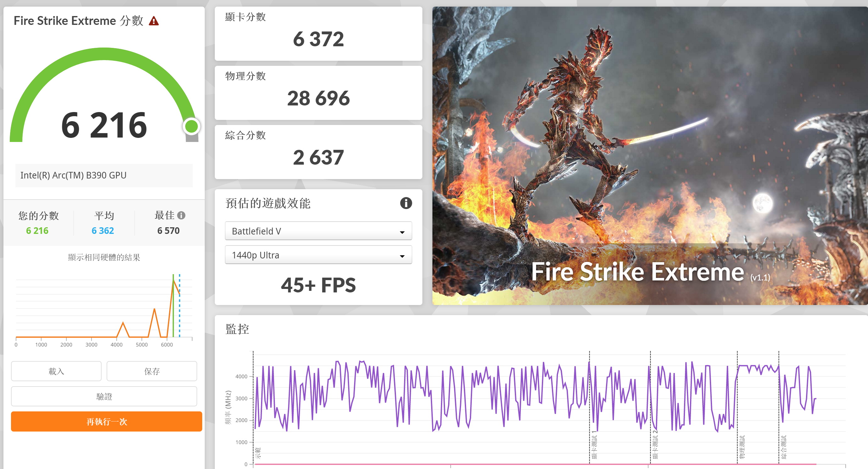The height and width of the screenshot is (469, 868).
Task: Click 物理測試 marker in monitoring chart
Action: [x=742, y=447]
